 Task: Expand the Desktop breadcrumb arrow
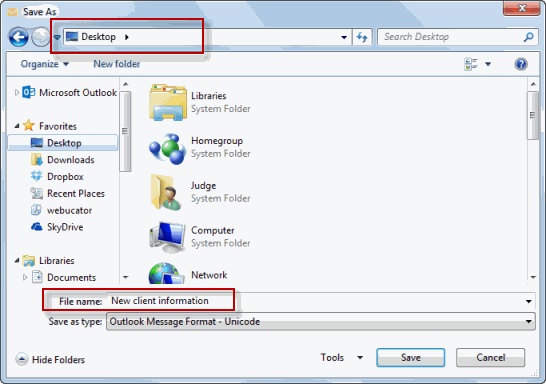click(x=127, y=37)
